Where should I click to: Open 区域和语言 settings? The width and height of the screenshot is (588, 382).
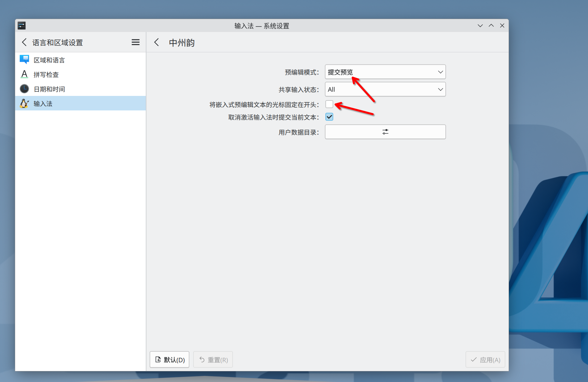click(x=81, y=60)
